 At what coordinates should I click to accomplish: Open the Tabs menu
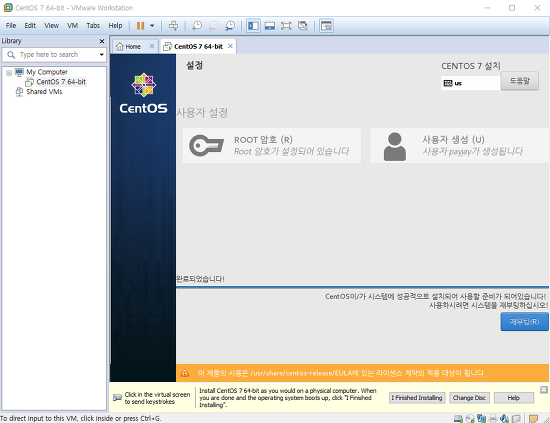pos(93,26)
